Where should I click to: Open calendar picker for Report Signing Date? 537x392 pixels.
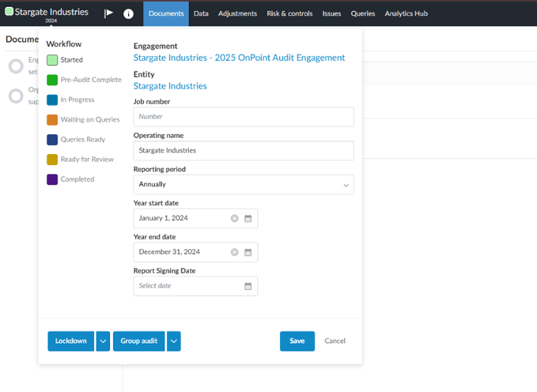(248, 286)
